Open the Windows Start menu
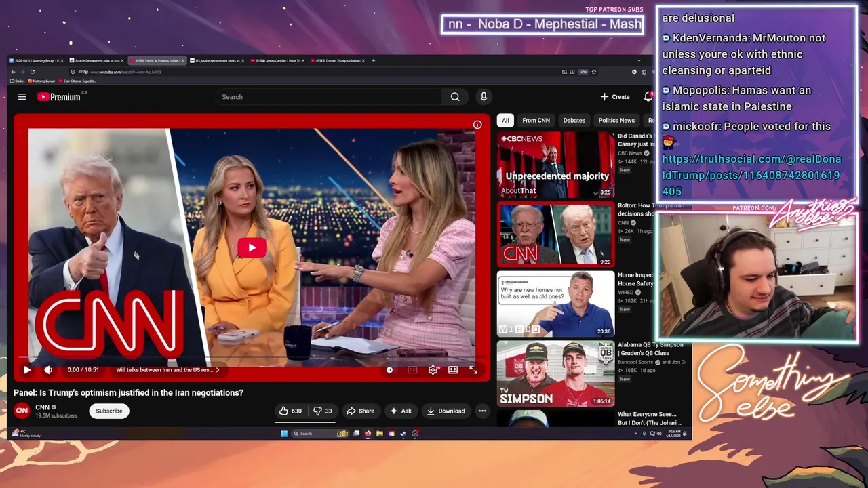868x488 pixels. [284, 434]
